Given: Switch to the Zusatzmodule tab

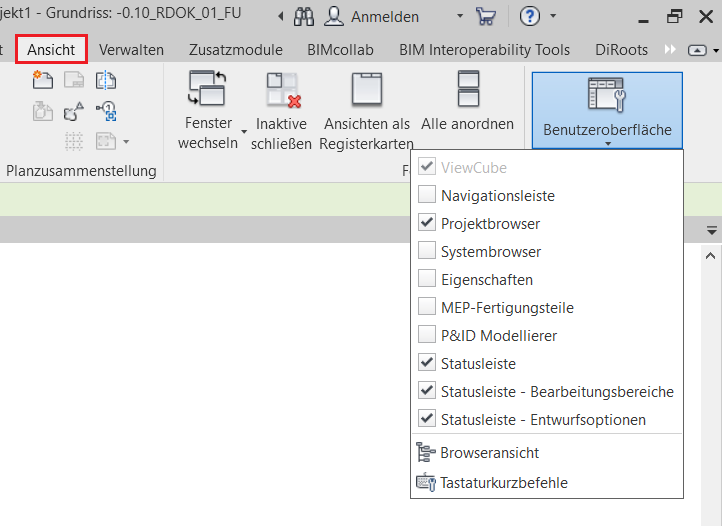Looking at the screenshot, I should click(x=236, y=50).
